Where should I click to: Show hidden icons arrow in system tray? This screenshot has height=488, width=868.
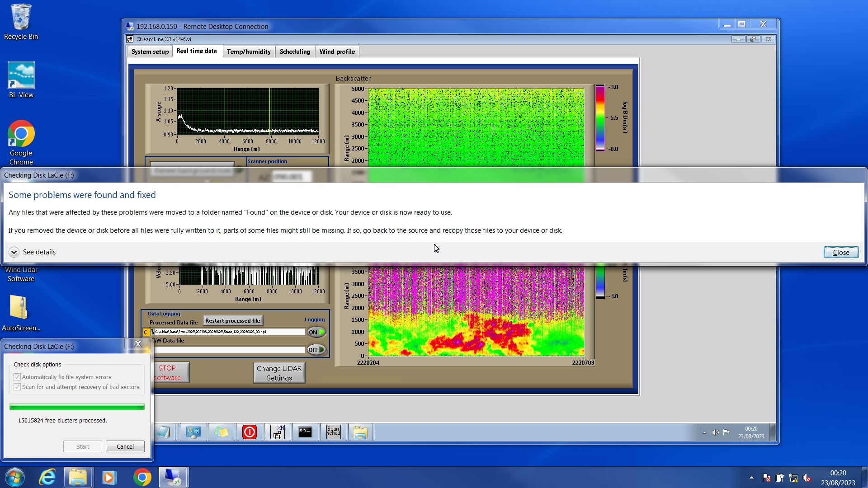(751, 477)
